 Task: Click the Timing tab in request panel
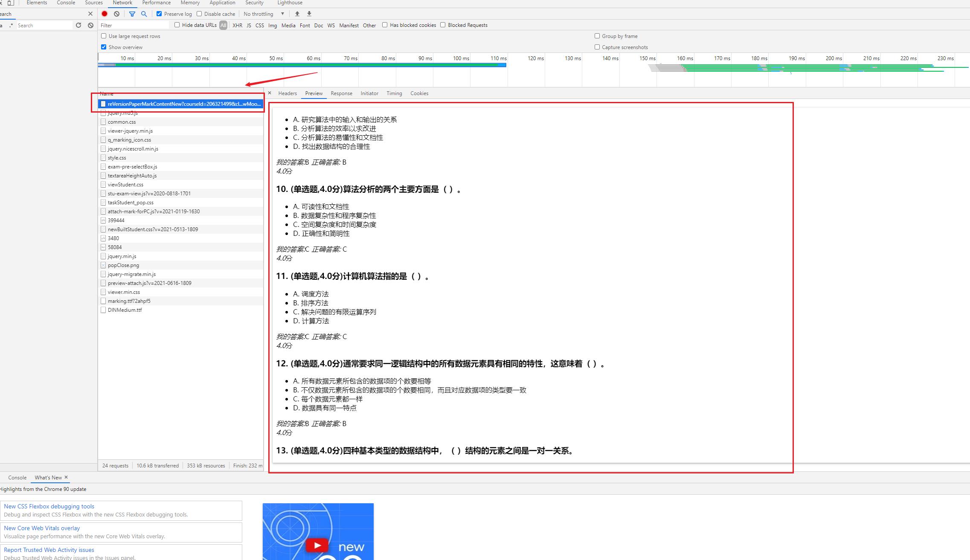point(395,93)
